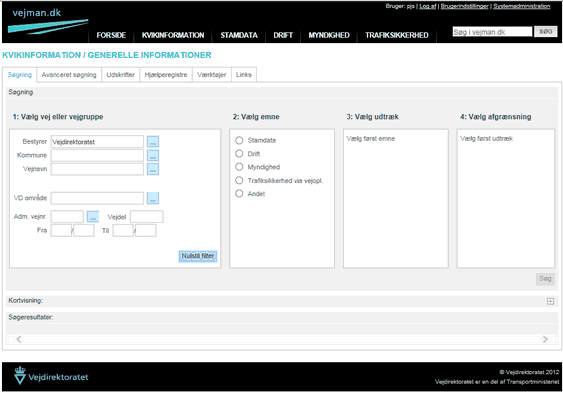Click the 'Vælg først udtræk' text
The image size is (563, 394).
486,138
